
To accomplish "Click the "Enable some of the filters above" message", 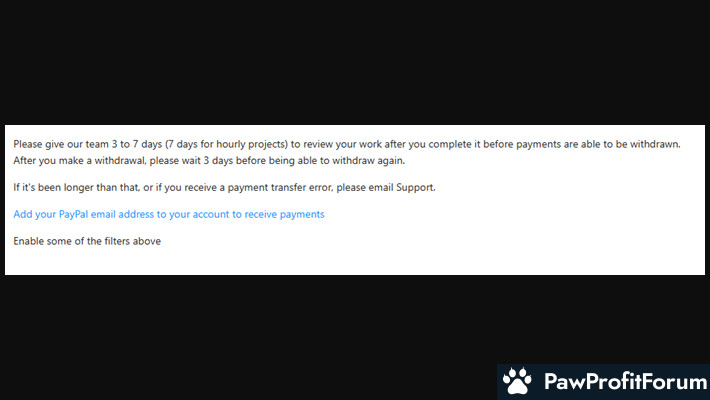I will [x=87, y=241].
